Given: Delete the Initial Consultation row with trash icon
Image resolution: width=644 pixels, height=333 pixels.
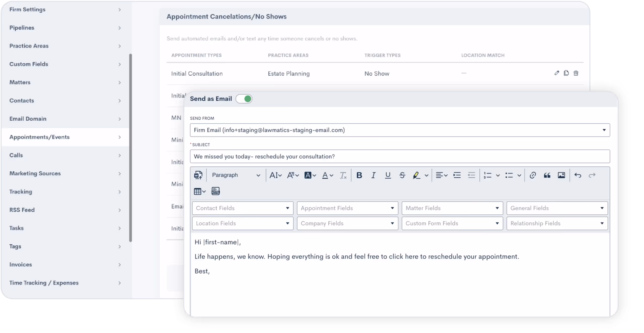Looking at the screenshot, I should pos(576,73).
